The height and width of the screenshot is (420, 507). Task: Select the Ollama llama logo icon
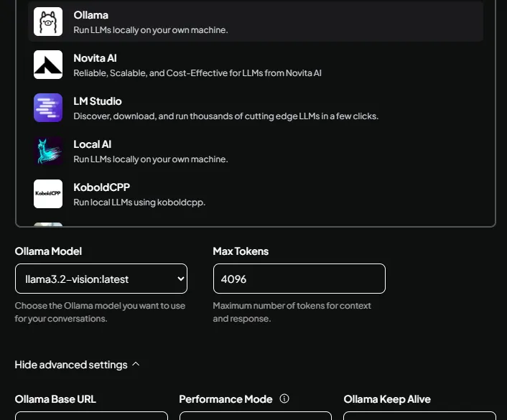coord(48,22)
